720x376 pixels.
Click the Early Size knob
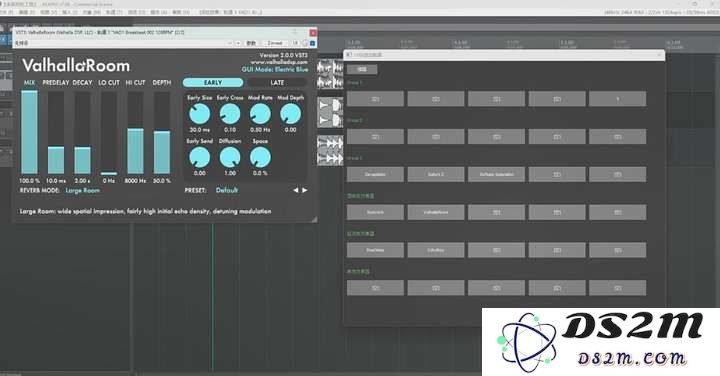click(x=200, y=114)
